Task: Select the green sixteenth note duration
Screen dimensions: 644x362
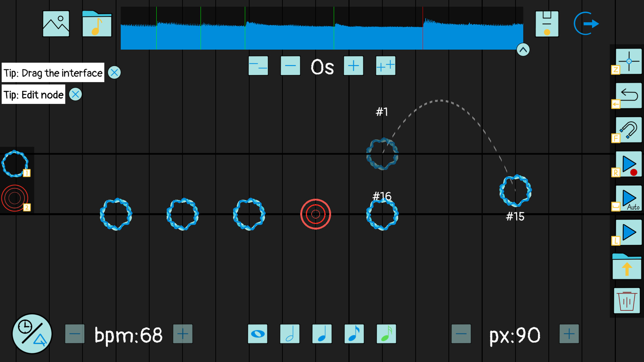Action: point(386,334)
